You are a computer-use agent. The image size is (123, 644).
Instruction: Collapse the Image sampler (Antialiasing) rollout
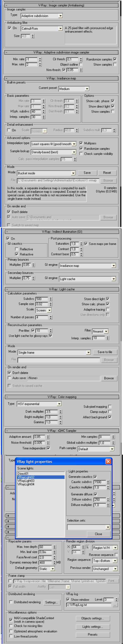[x=6, y=5]
